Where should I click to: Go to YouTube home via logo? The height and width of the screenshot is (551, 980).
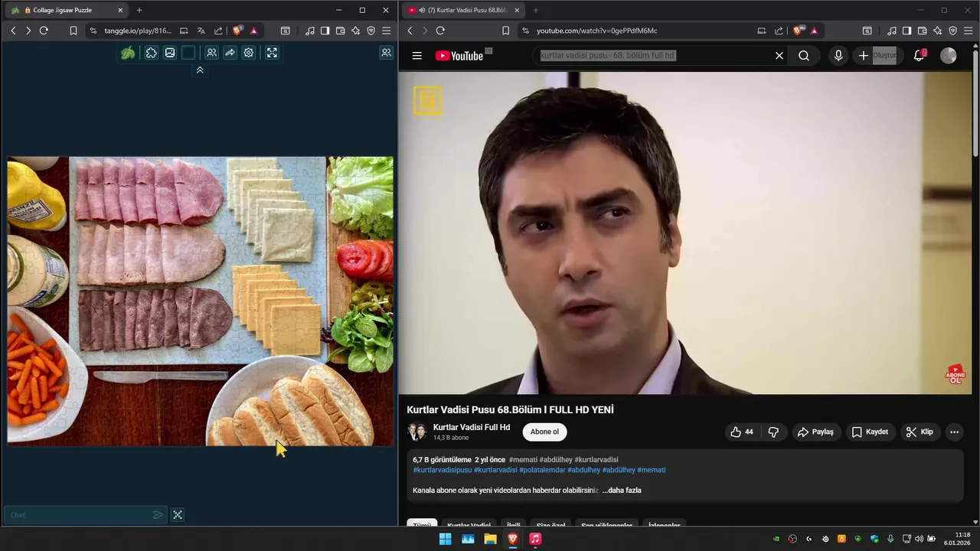pyautogui.click(x=459, y=56)
